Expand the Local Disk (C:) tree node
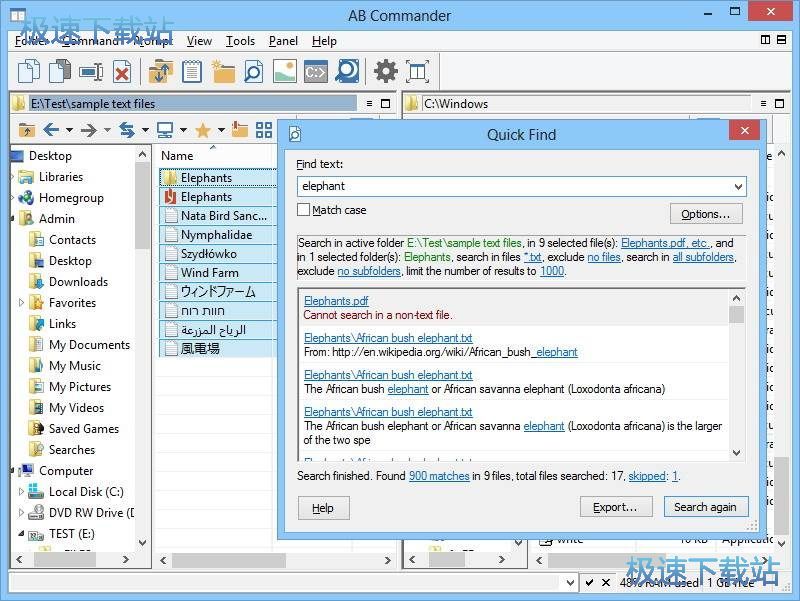800x601 pixels. click(x=22, y=491)
